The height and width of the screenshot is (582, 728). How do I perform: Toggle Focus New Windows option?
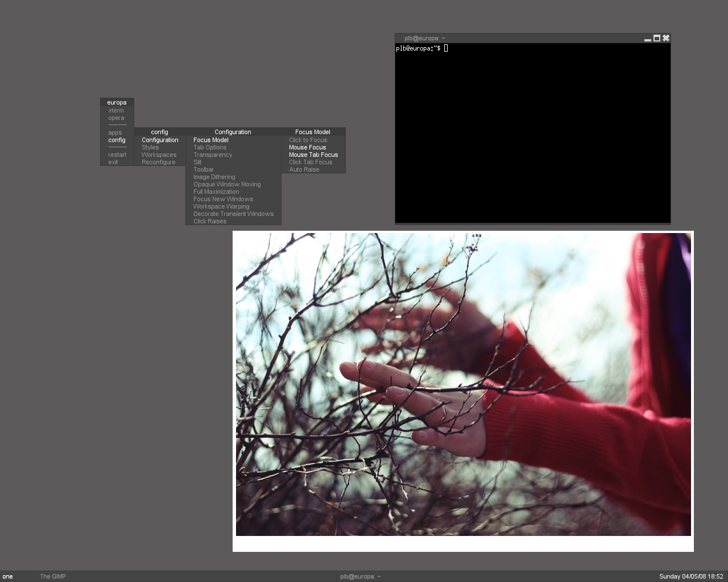pos(233,199)
